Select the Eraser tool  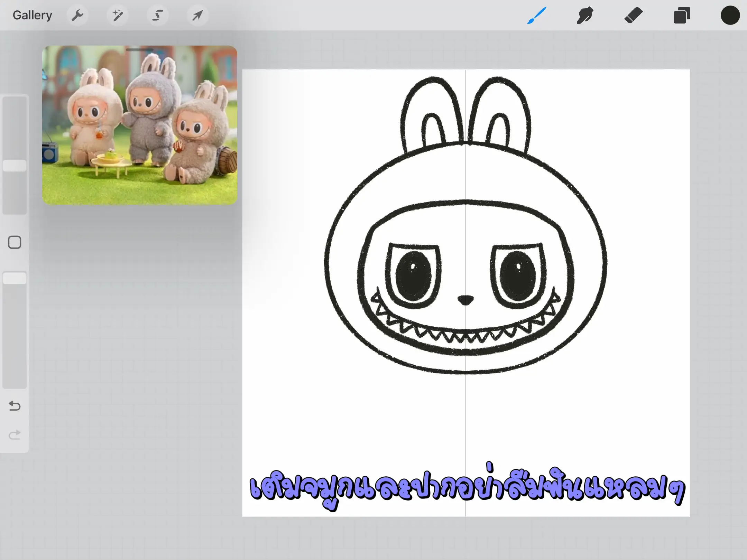point(633,15)
